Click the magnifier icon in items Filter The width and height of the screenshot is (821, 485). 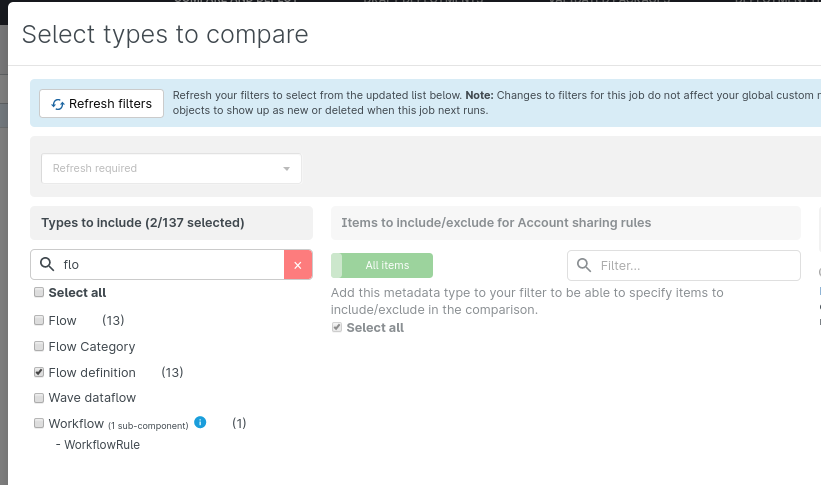[584, 266]
